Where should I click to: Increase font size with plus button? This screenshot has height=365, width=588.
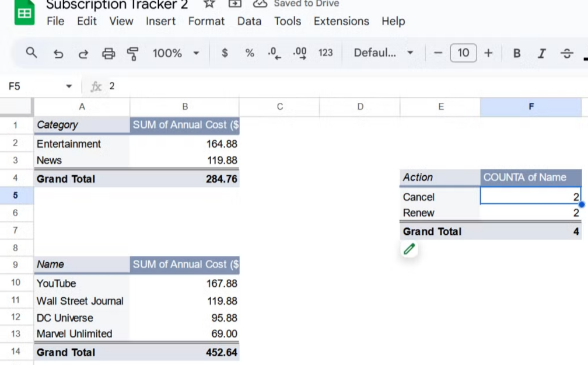(x=488, y=53)
